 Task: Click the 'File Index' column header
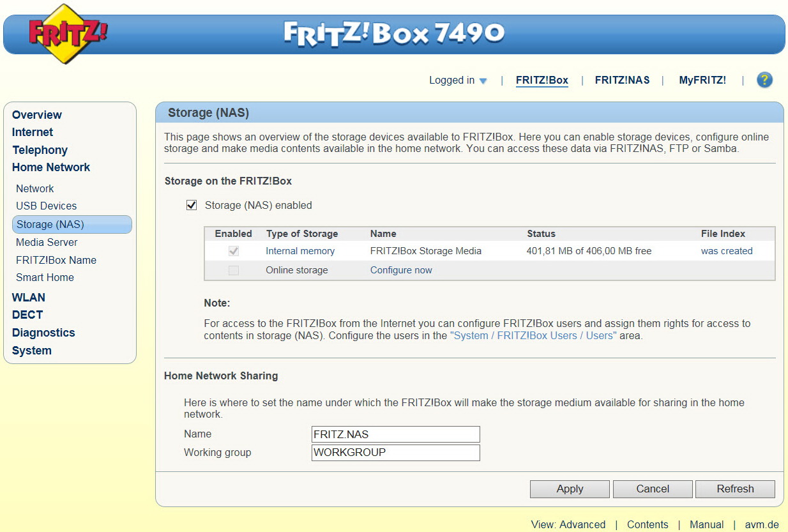coord(723,234)
